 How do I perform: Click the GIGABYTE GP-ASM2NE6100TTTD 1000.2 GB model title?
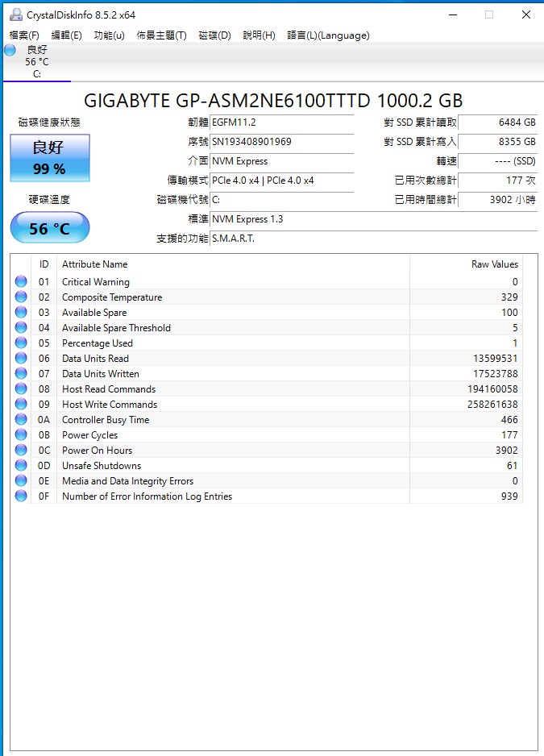click(x=273, y=101)
